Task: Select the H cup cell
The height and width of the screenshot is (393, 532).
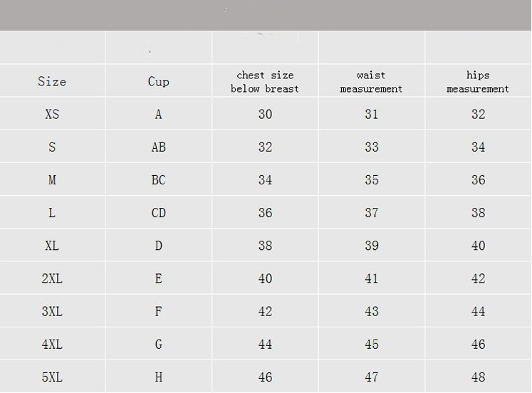Action: [x=158, y=377]
